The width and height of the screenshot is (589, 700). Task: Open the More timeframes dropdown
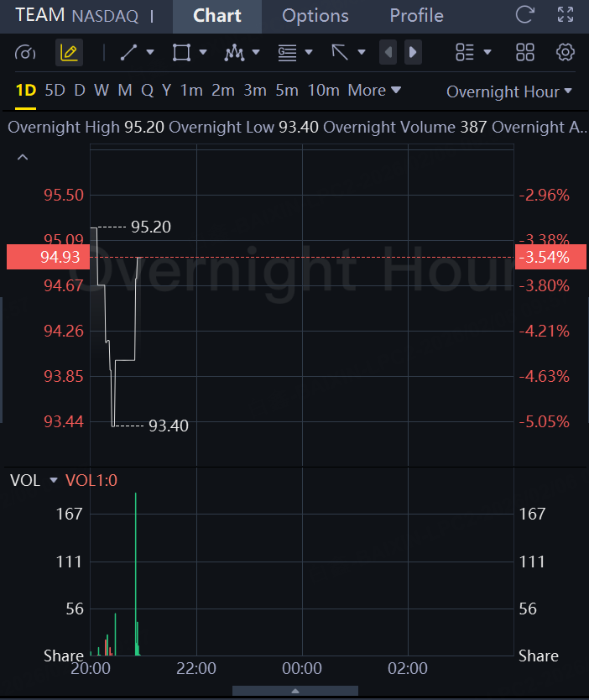pos(374,90)
